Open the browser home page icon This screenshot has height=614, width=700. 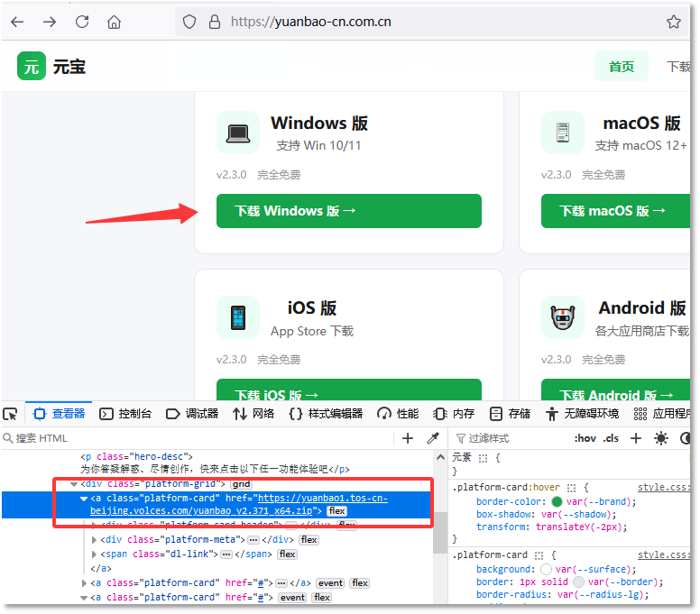(x=115, y=22)
